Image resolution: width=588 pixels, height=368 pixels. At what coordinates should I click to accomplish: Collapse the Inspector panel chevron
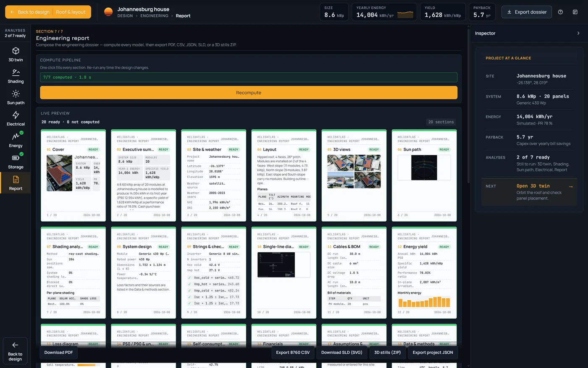[578, 33]
